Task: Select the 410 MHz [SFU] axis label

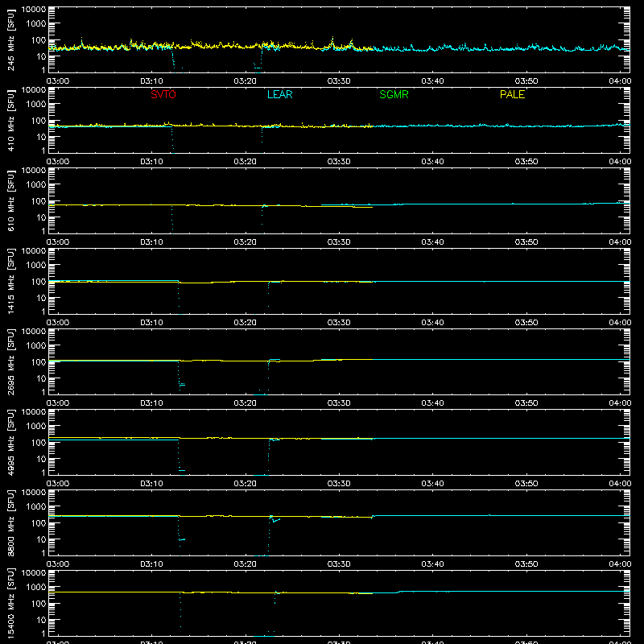Action: point(11,120)
